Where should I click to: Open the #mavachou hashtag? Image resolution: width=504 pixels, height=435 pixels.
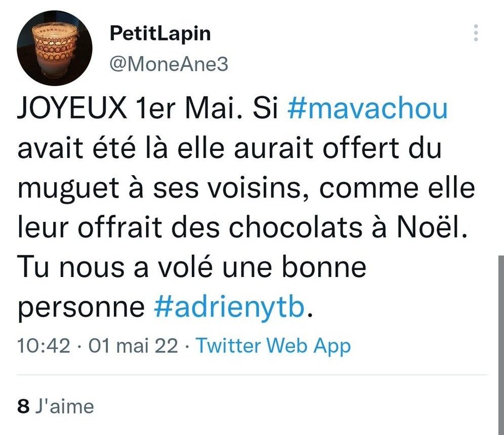pyautogui.click(x=367, y=110)
